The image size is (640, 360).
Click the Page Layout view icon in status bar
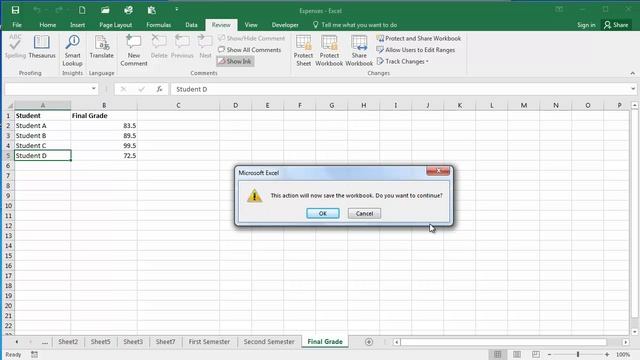[517, 354]
